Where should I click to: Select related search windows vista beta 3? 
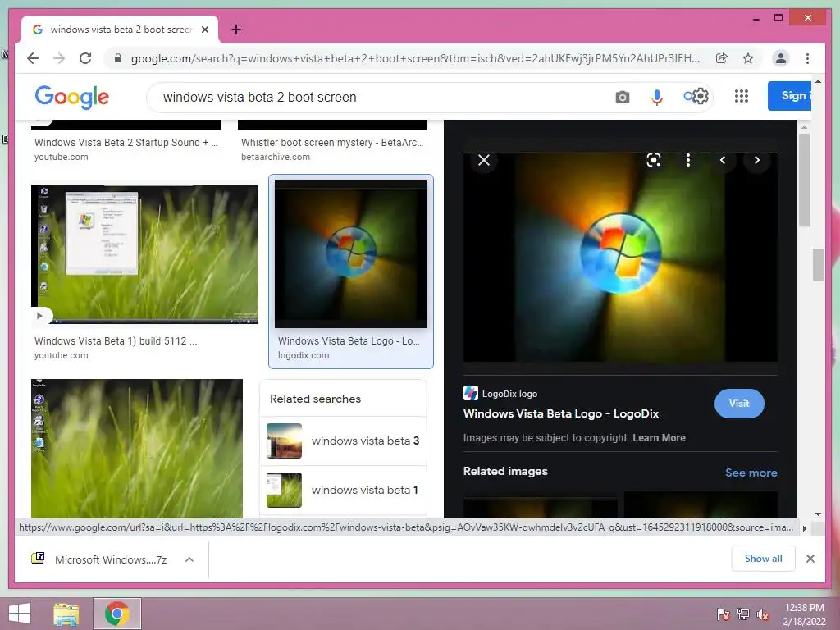click(343, 441)
